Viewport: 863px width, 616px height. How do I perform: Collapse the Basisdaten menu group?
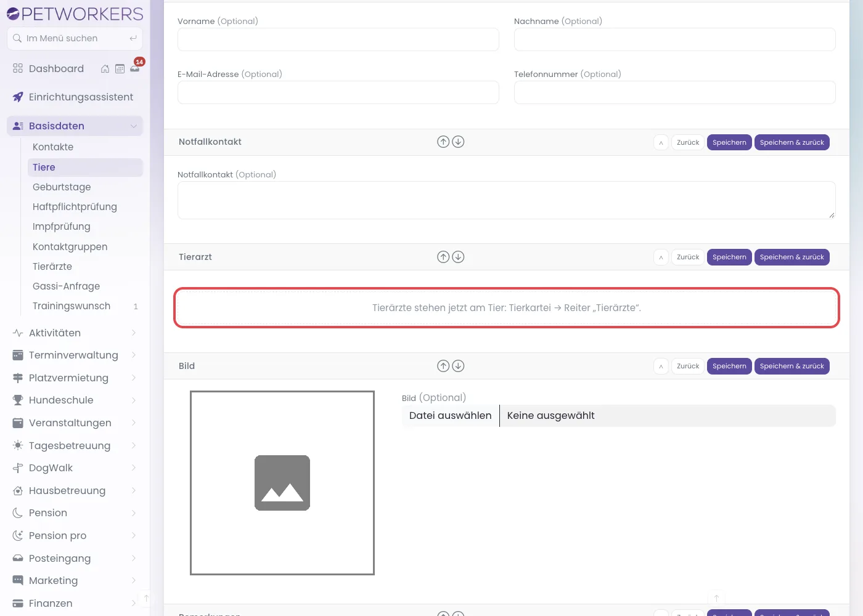(x=134, y=126)
